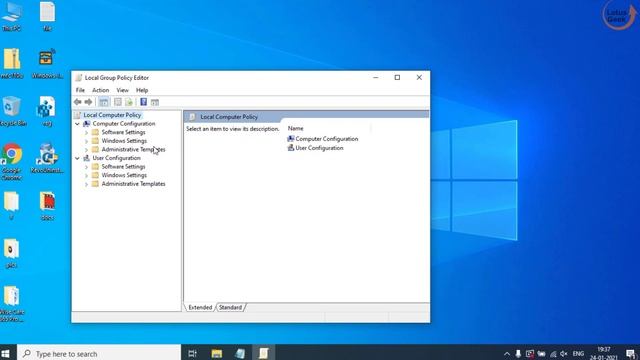Select Software Settings folder under Computer Configuration

[123, 132]
